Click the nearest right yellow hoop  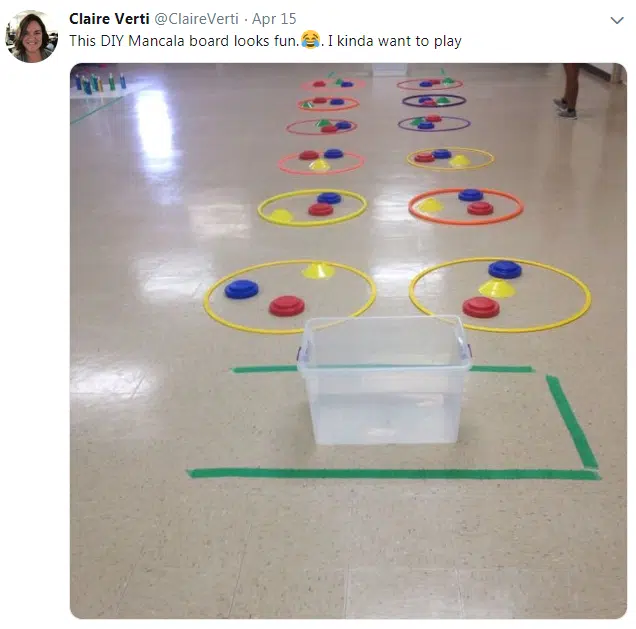tap(500, 295)
